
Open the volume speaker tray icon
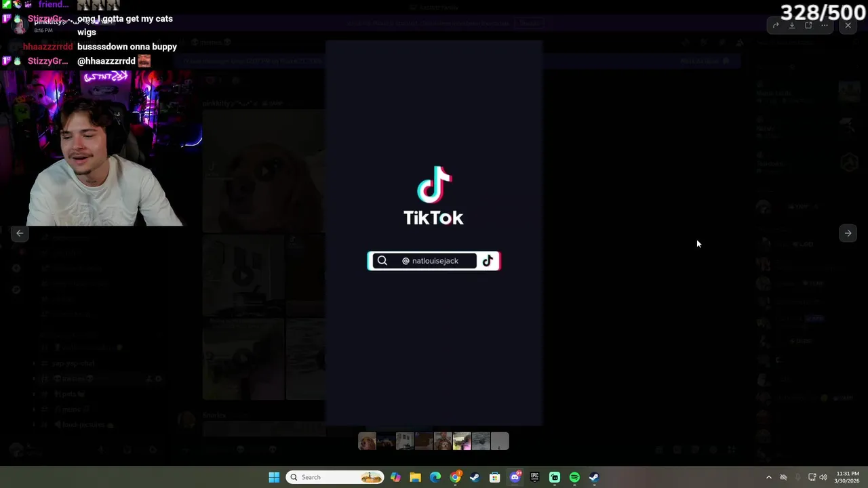click(x=823, y=477)
